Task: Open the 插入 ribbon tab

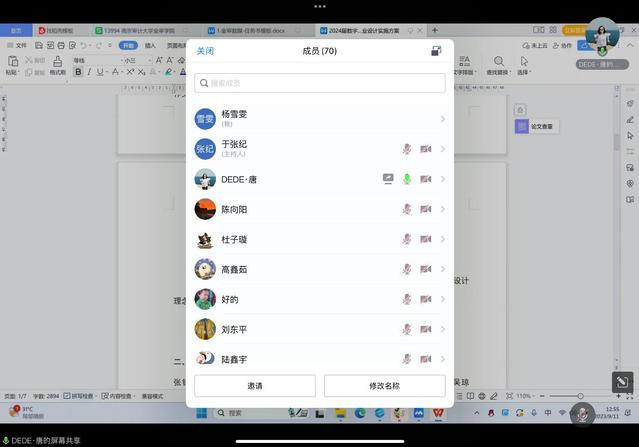Action: click(x=150, y=45)
